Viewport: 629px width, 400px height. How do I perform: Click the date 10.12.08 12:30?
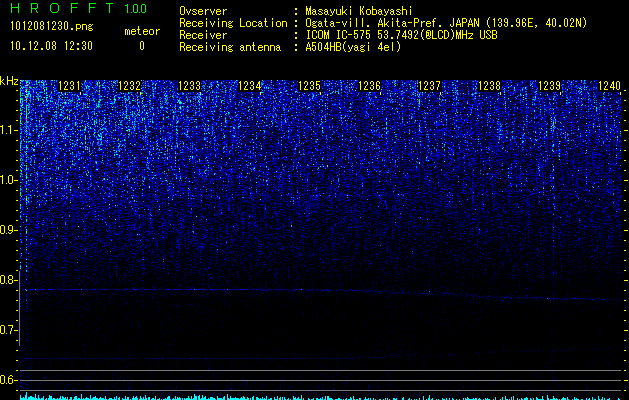click(51, 46)
